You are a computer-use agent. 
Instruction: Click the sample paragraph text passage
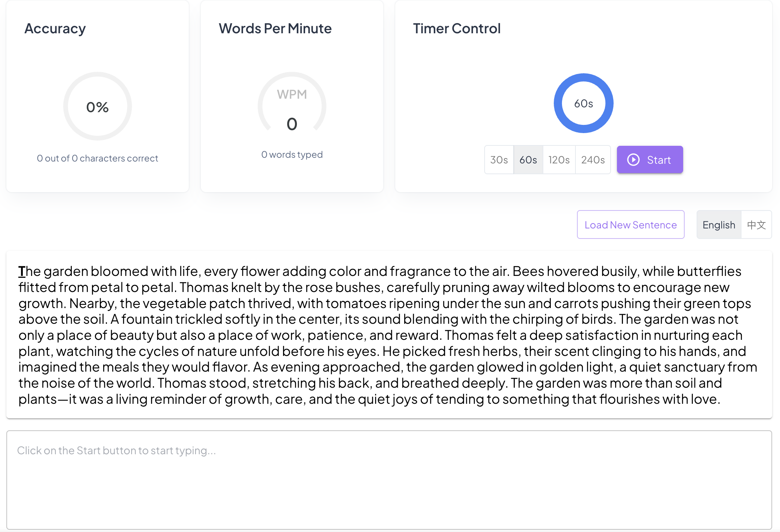click(x=389, y=335)
